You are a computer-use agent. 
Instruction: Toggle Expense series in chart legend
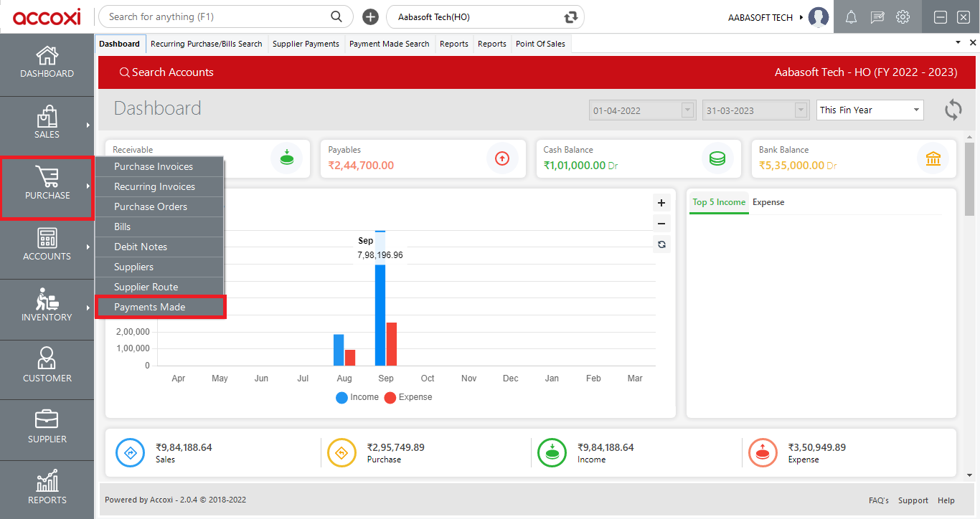tap(408, 397)
